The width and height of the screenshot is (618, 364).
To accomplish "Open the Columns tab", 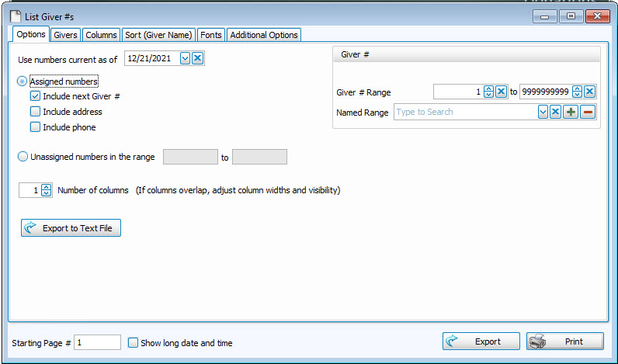I will coord(101,35).
